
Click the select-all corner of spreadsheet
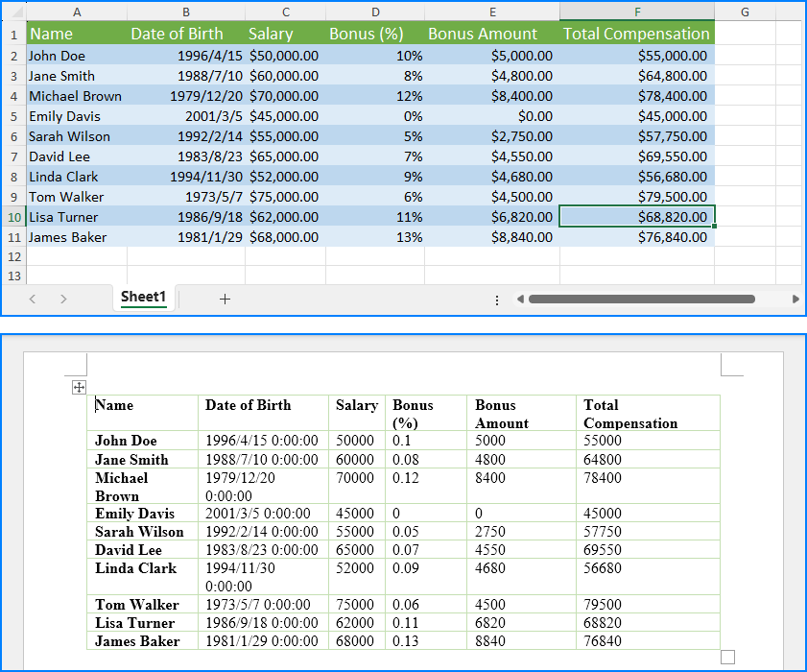(x=13, y=12)
